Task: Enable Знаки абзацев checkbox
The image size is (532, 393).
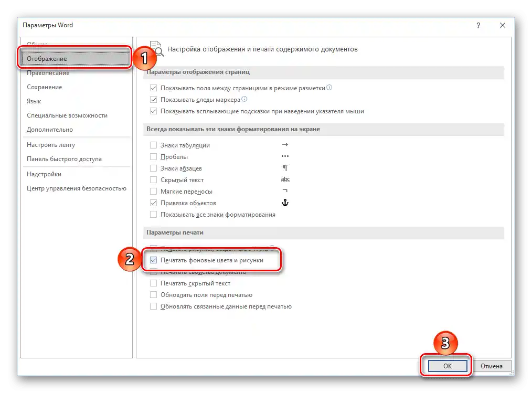Action: tap(153, 168)
